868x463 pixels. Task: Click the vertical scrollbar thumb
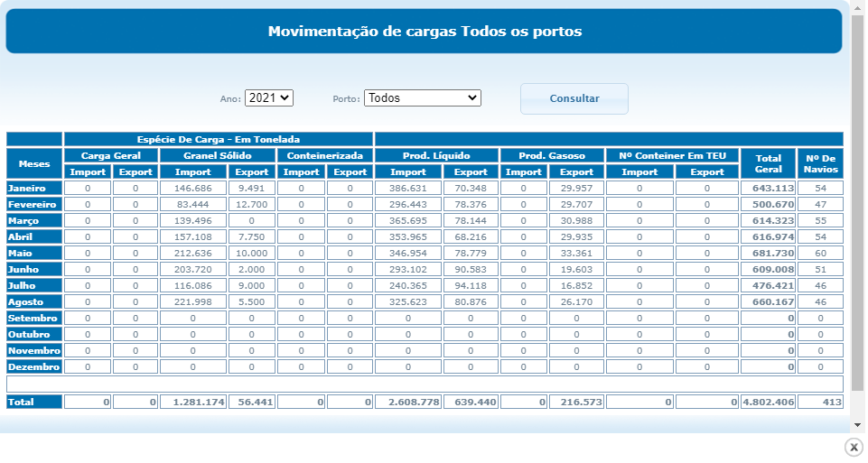857,202
